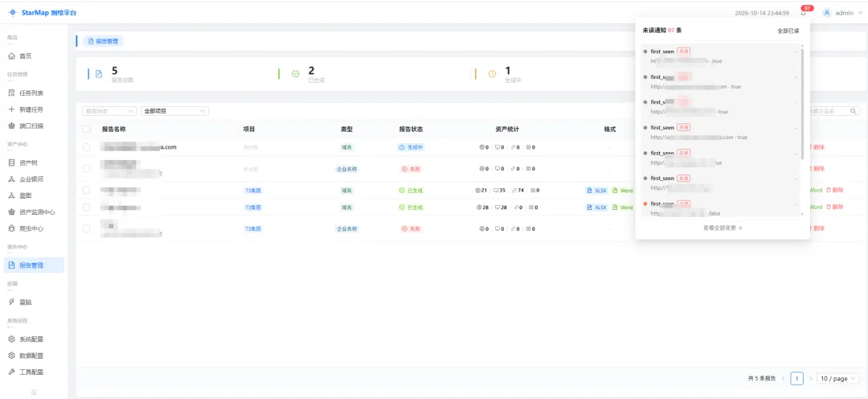868x399 pixels.
Task: Go to pagination page 1
Action: tap(796, 379)
